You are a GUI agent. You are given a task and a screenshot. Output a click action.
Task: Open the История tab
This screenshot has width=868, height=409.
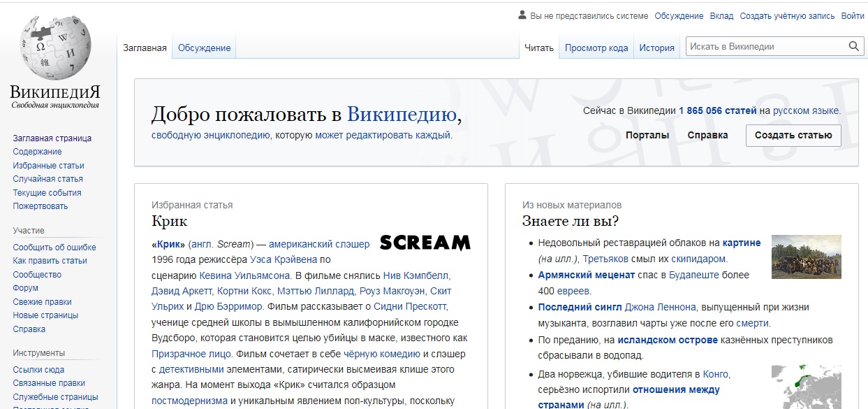point(656,46)
